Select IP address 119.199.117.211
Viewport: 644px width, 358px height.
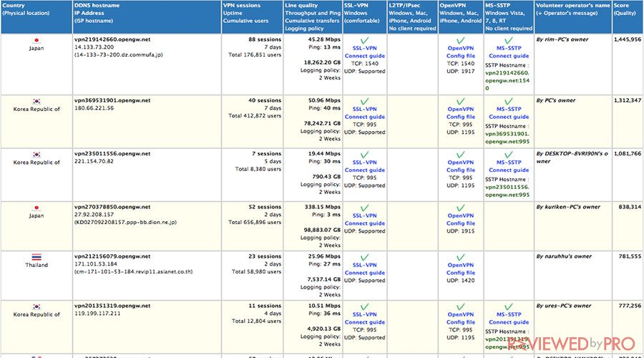(97, 313)
